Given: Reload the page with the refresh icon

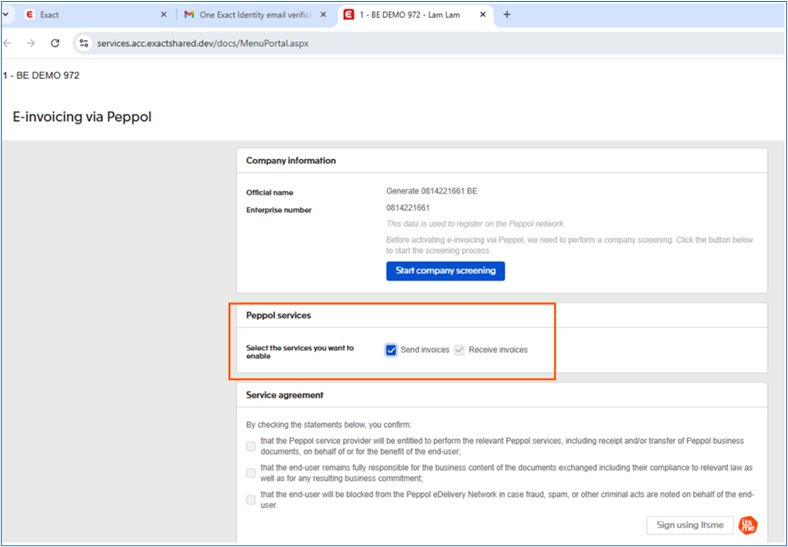Looking at the screenshot, I should pos(55,44).
